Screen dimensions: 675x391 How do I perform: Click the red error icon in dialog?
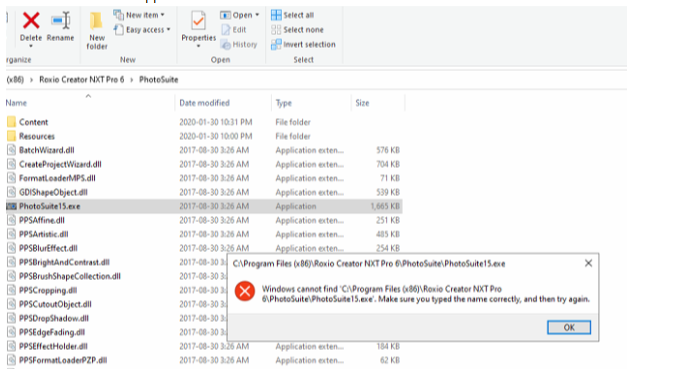[x=245, y=292]
